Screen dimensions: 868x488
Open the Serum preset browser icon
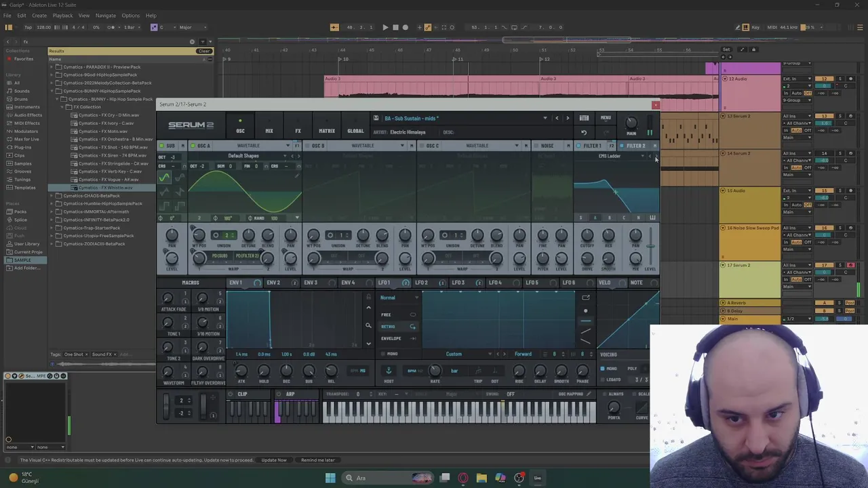click(584, 118)
